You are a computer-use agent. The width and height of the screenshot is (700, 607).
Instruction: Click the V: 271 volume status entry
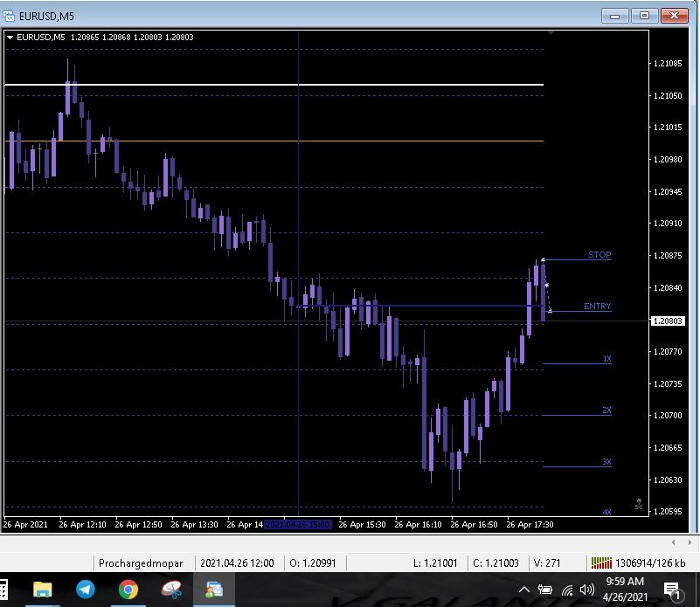click(x=547, y=563)
